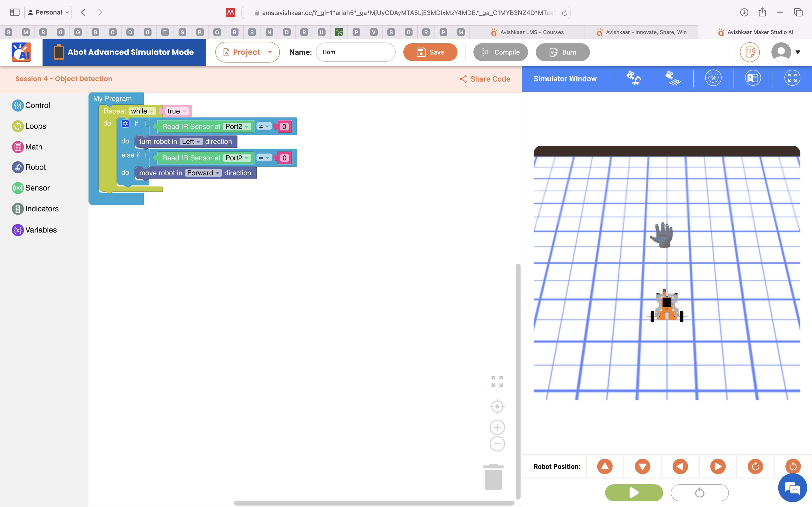Open the if-block gear to modify conditions
812x507 pixels.
coord(125,123)
